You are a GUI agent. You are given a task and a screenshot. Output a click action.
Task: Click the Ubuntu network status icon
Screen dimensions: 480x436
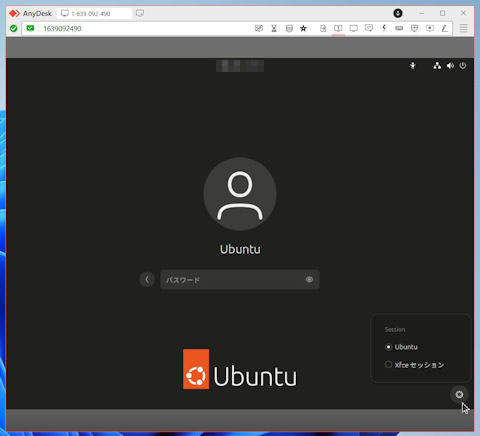tap(437, 66)
